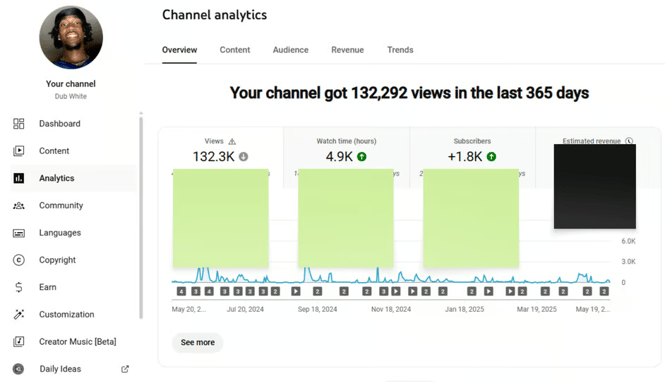Image resolution: width=665 pixels, height=383 pixels.
Task: Click clock icon beside Estimated revenue
Action: [629, 141]
